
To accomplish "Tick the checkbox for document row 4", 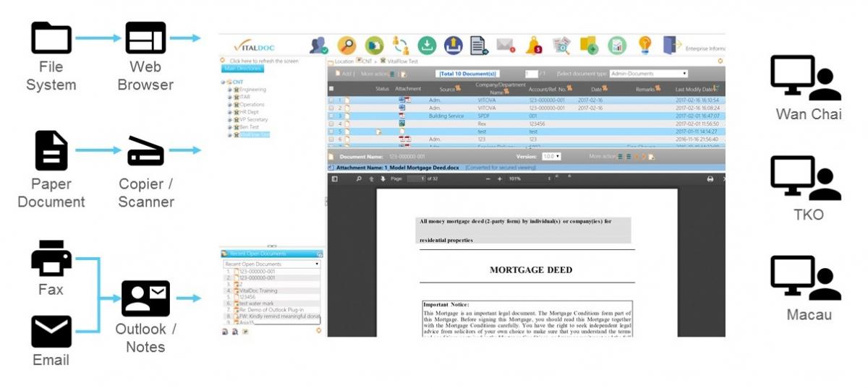I will click(331, 124).
